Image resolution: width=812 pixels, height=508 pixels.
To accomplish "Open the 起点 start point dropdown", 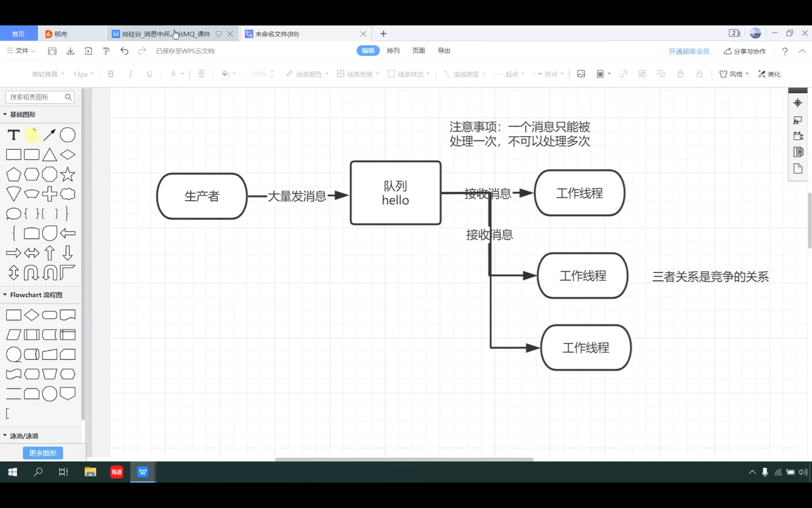I will coord(509,74).
